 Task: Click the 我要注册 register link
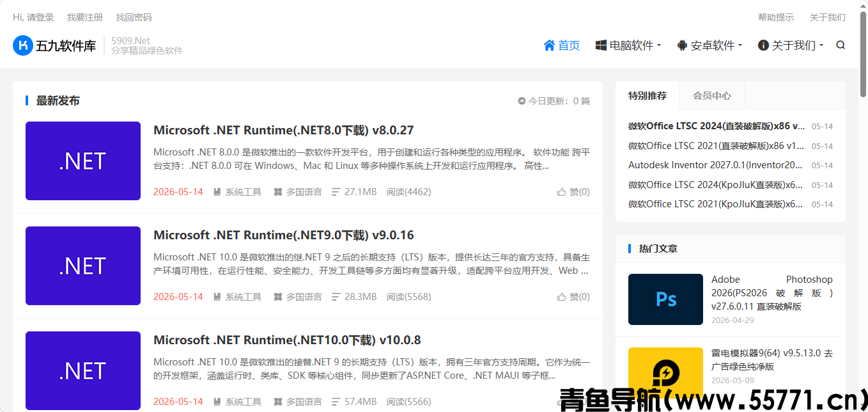[85, 17]
